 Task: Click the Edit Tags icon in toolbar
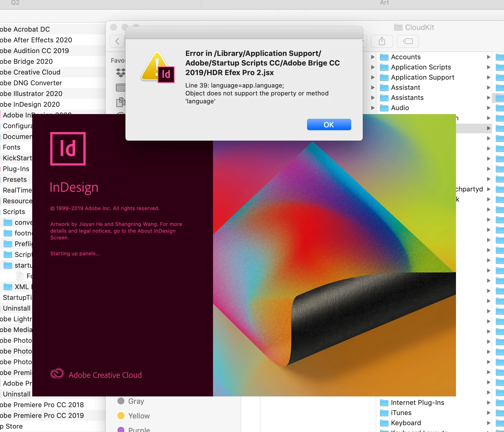click(408, 41)
